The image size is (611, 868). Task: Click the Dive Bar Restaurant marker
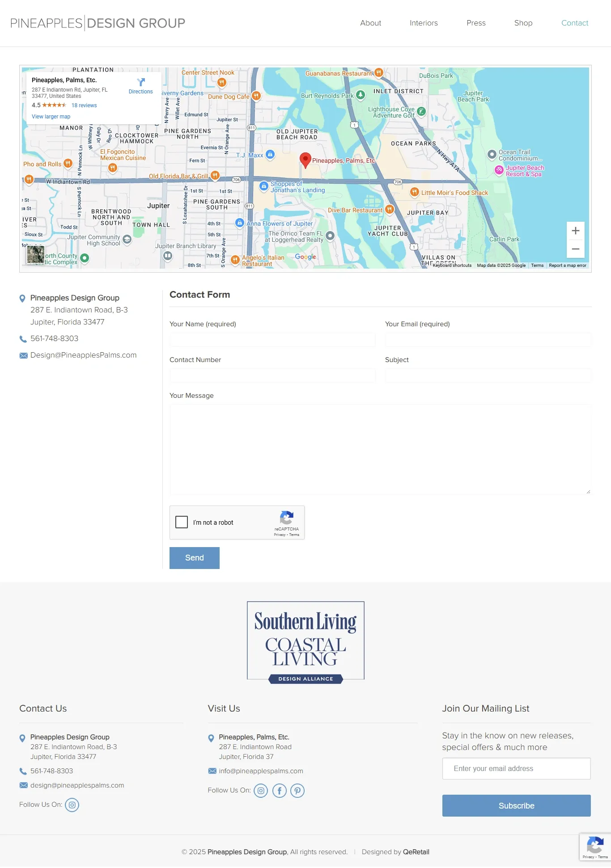[x=390, y=209]
